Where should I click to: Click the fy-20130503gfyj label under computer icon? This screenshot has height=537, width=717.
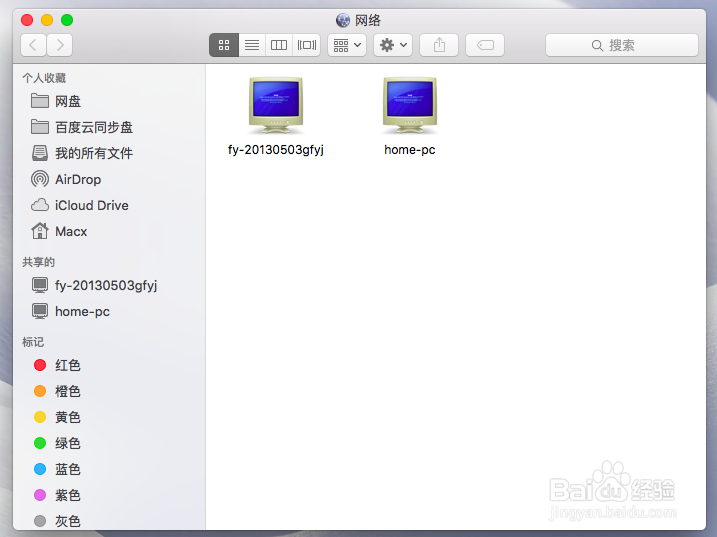click(276, 150)
